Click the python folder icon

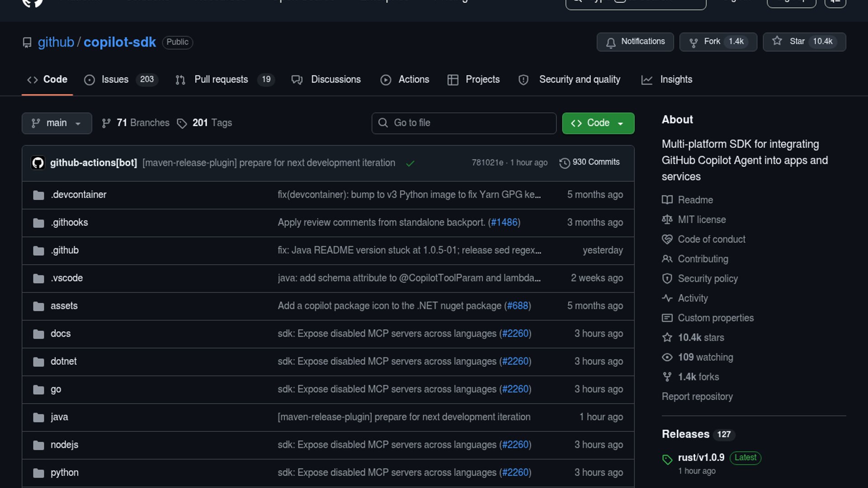click(38, 473)
